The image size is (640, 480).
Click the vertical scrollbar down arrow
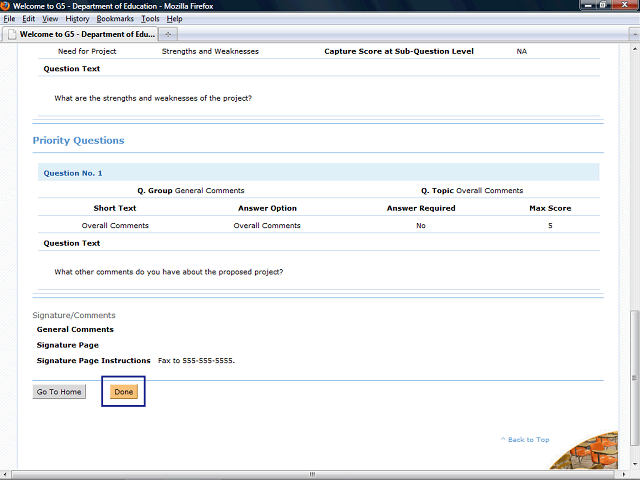coord(634,464)
